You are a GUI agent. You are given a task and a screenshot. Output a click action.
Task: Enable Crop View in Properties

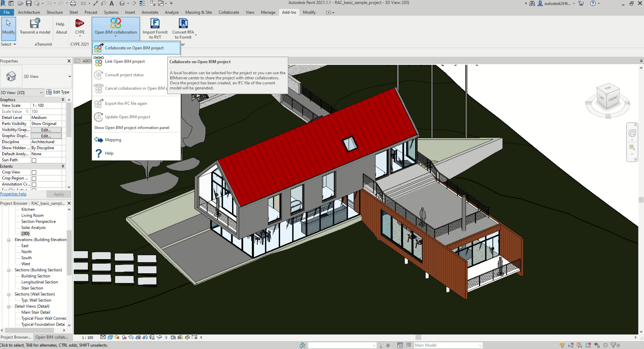pos(33,172)
